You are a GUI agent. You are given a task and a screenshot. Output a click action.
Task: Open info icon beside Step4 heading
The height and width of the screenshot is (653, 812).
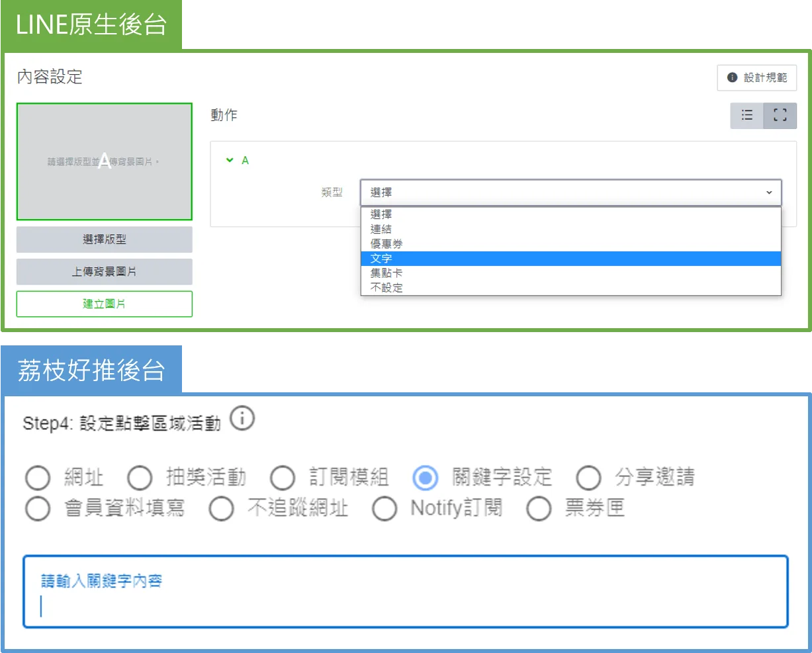point(242,419)
